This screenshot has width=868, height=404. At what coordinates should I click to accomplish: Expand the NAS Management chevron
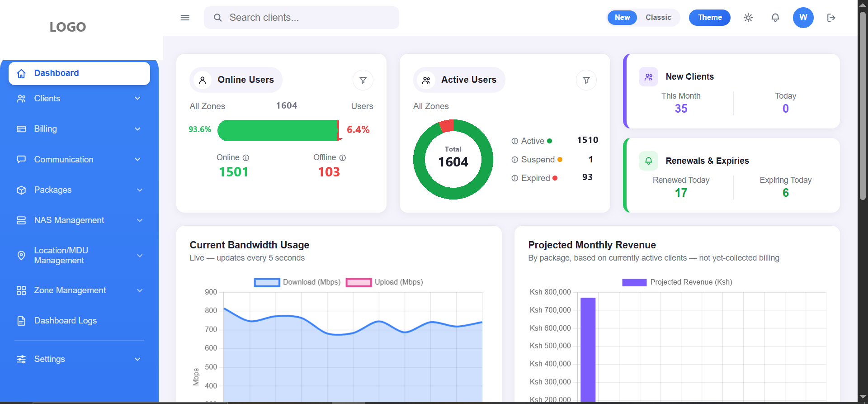140,220
